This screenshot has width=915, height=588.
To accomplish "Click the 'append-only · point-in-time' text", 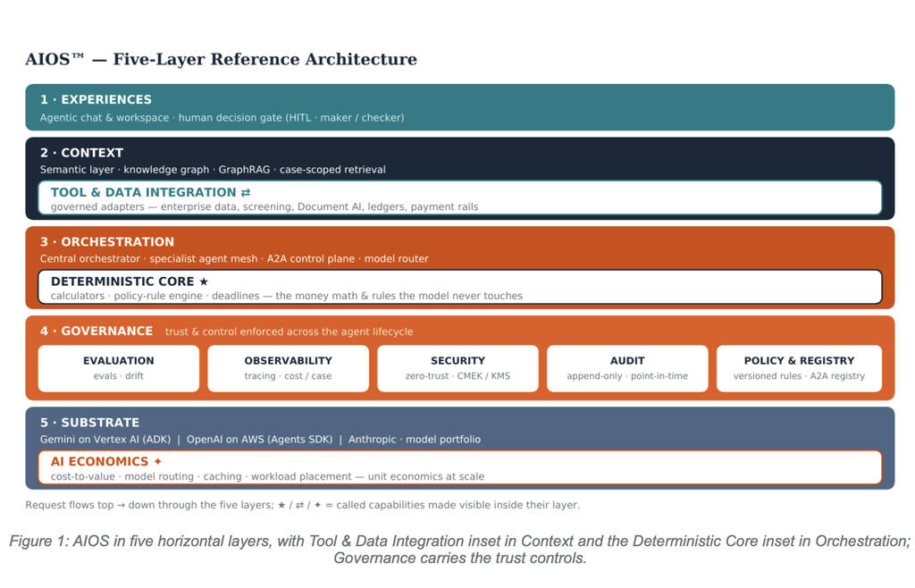I will click(627, 376).
